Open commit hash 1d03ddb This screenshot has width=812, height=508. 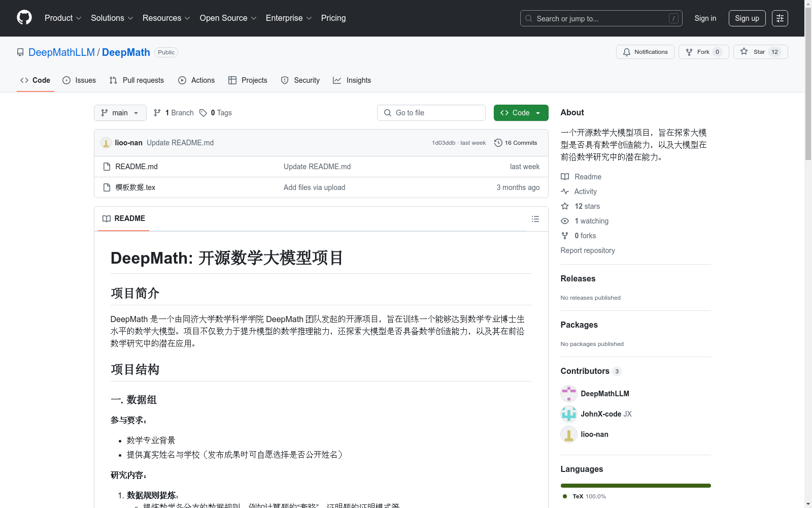point(444,143)
